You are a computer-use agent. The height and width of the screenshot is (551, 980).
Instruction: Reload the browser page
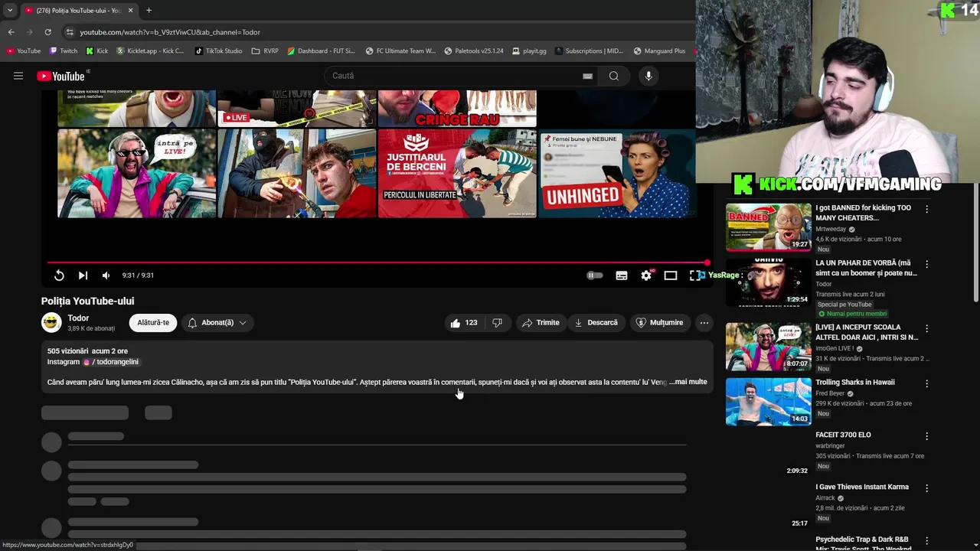pyautogui.click(x=47, y=32)
